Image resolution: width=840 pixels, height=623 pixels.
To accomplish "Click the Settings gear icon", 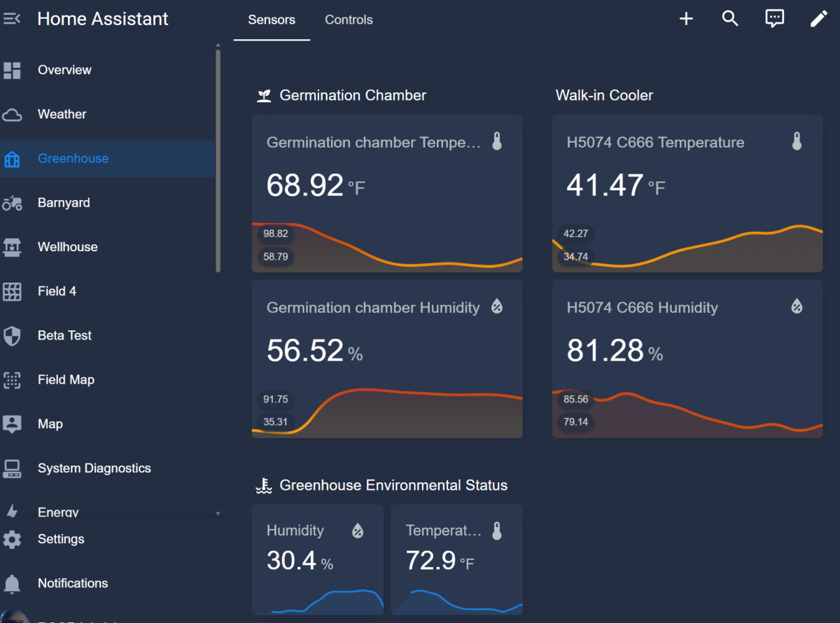I will 13,539.
